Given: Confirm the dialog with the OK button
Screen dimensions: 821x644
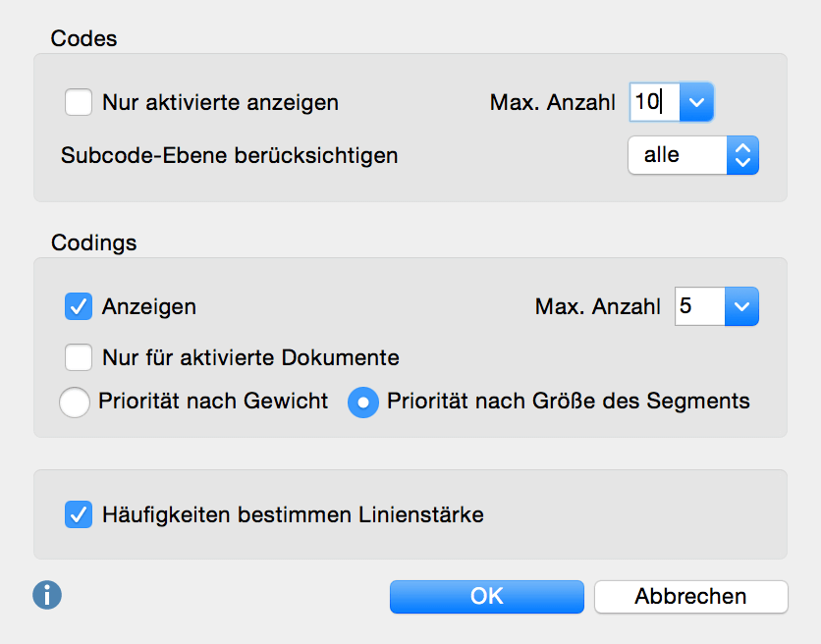Looking at the screenshot, I should pyautogui.click(x=487, y=596).
